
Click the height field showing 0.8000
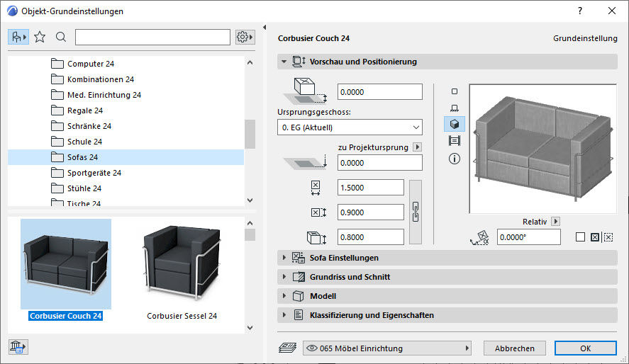point(371,237)
